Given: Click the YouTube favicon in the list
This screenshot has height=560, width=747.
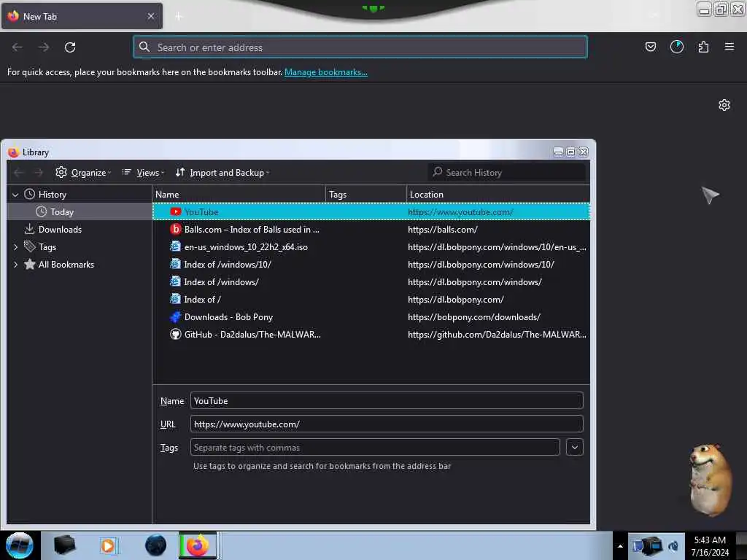Looking at the screenshot, I should tap(175, 212).
